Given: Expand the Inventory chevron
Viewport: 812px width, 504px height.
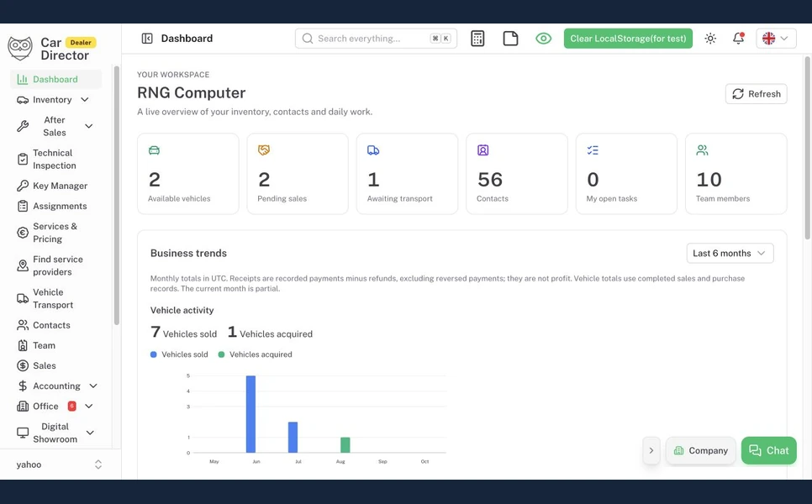Looking at the screenshot, I should click(85, 99).
